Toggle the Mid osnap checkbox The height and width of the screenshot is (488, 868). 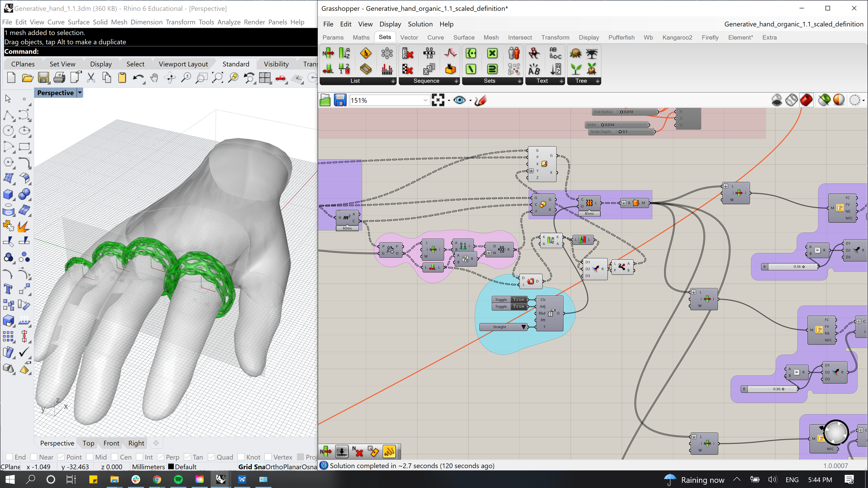(90, 457)
